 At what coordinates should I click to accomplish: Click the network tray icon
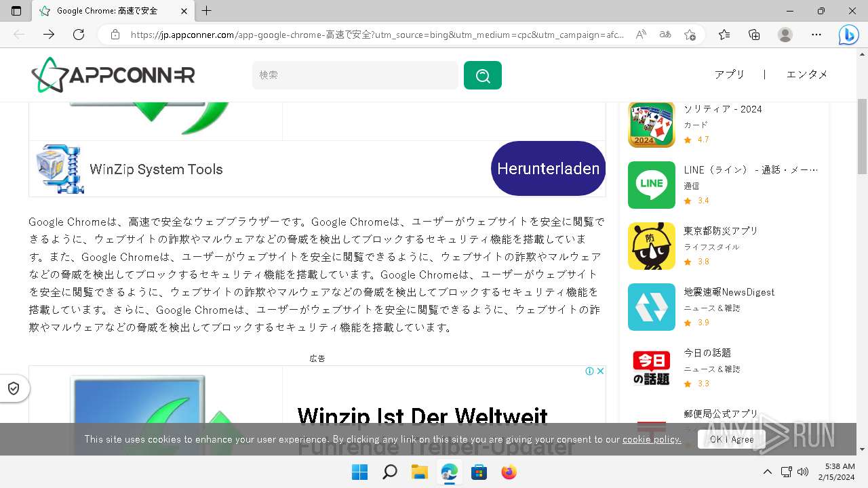click(x=787, y=472)
